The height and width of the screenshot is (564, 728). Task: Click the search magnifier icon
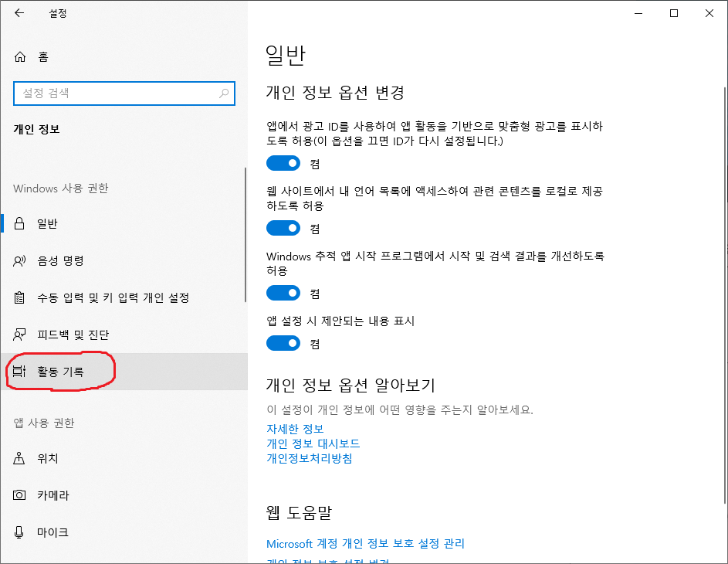224,93
